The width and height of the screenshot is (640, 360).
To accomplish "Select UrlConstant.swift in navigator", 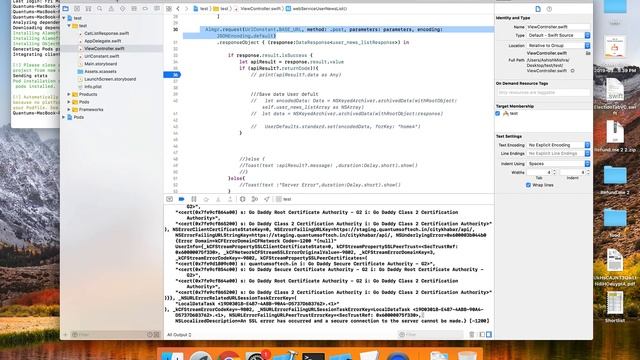I will pyautogui.click(x=102, y=56).
